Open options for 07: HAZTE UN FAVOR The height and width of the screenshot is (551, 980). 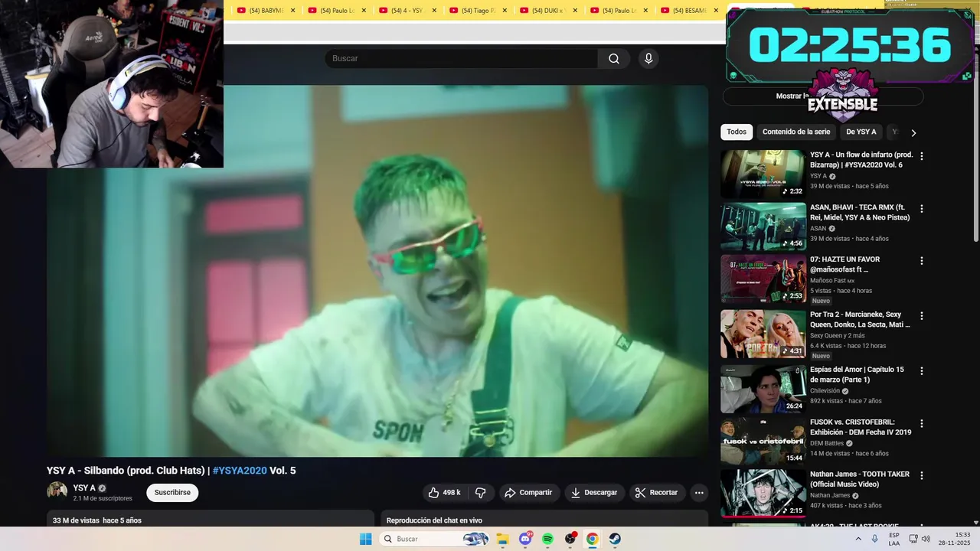point(922,261)
